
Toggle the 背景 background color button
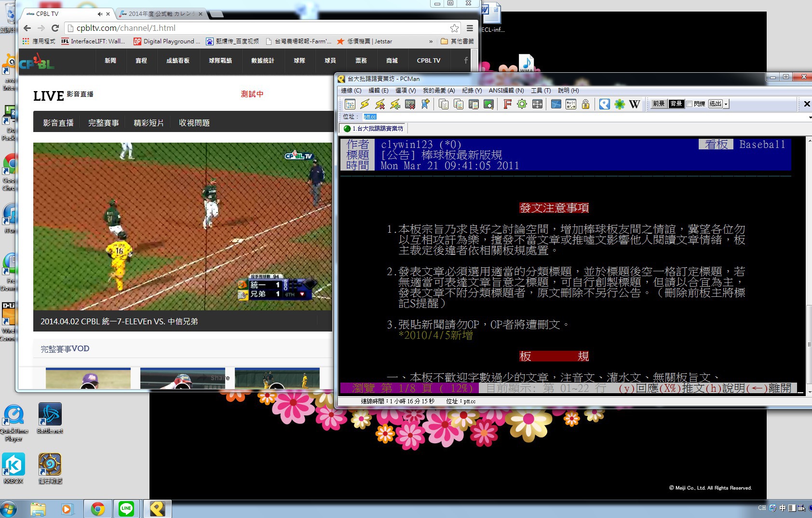(x=677, y=104)
